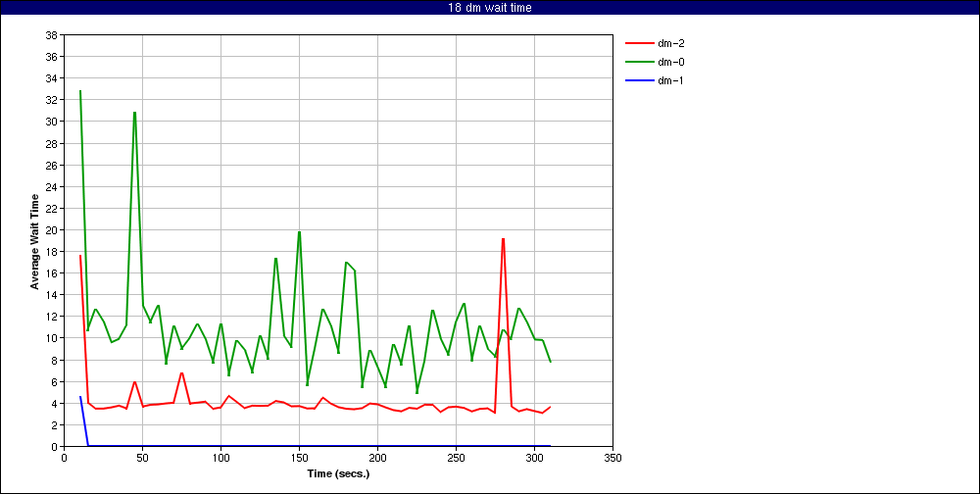Click the green dm-0 peak near 45 secs
The image size is (980, 494).
click(x=134, y=113)
